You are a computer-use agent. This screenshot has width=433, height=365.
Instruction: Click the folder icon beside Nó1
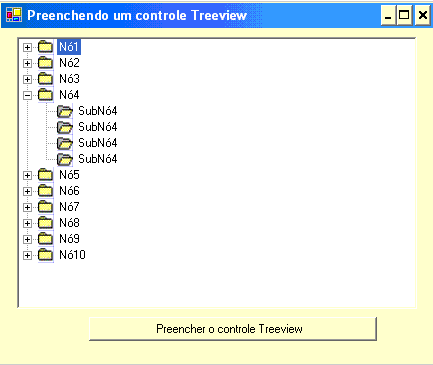click(x=45, y=47)
